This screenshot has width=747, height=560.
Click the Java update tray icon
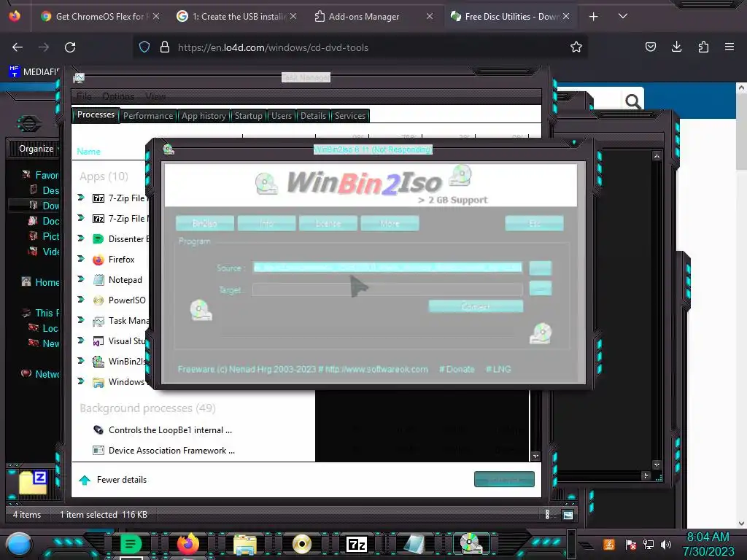(609, 544)
